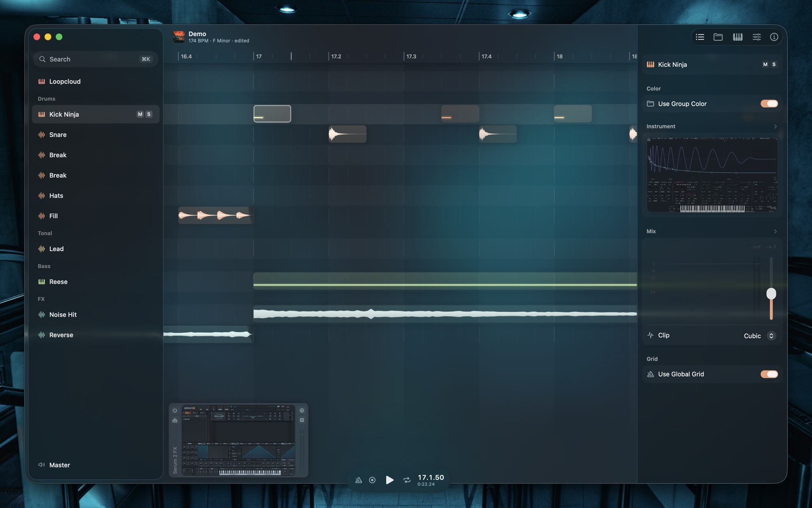Screen dimensions: 812x508
Task: Mute Kick Ninja in the sidebar
Action: point(140,114)
